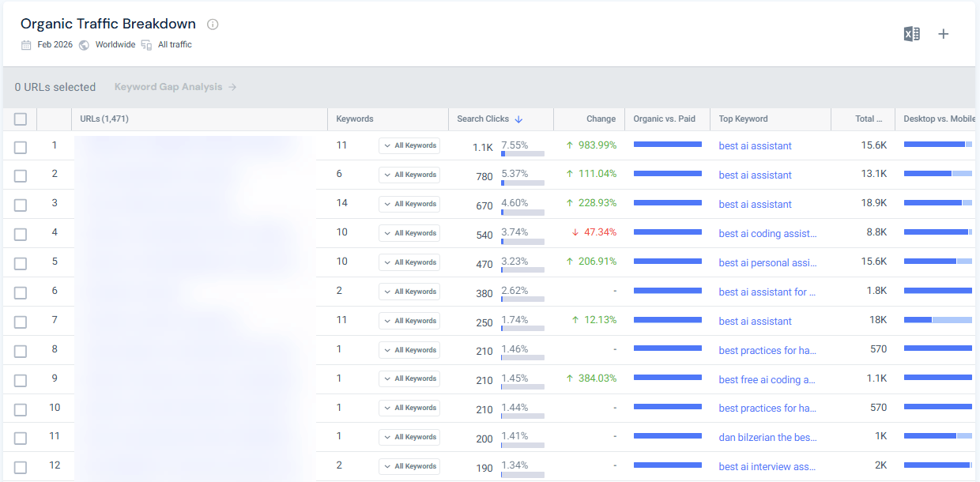
Task: Click the Change column header
Action: 601,119
